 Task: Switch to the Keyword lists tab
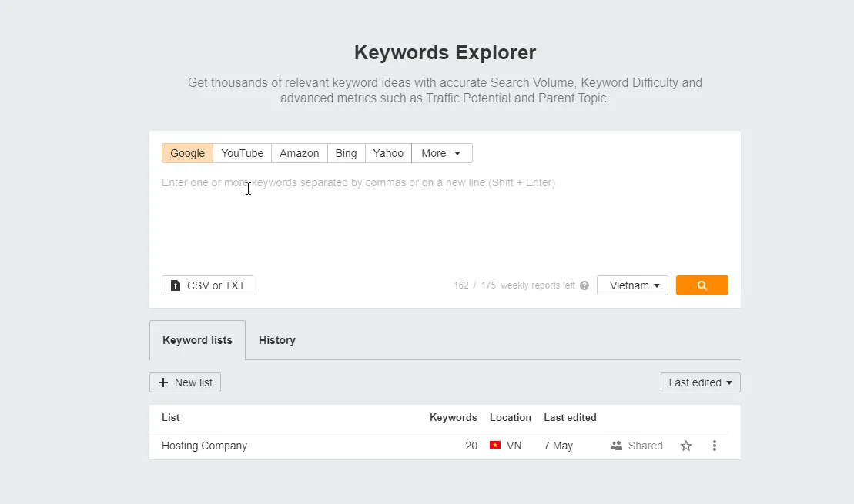[197, 340]
